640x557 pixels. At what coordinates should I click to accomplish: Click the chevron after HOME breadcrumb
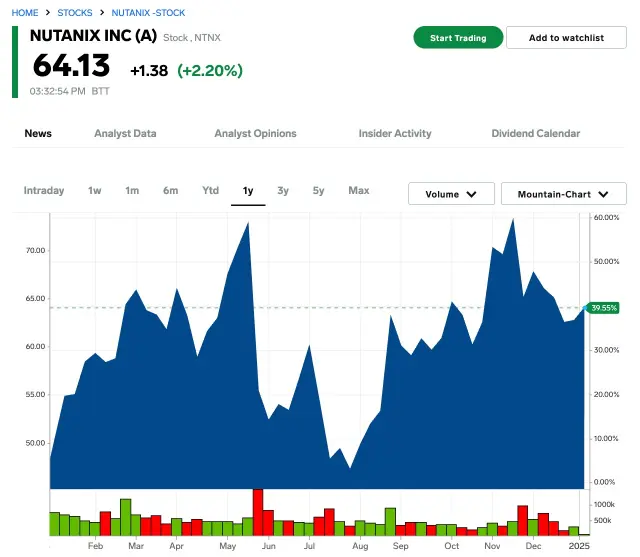[x=48, y=13]
